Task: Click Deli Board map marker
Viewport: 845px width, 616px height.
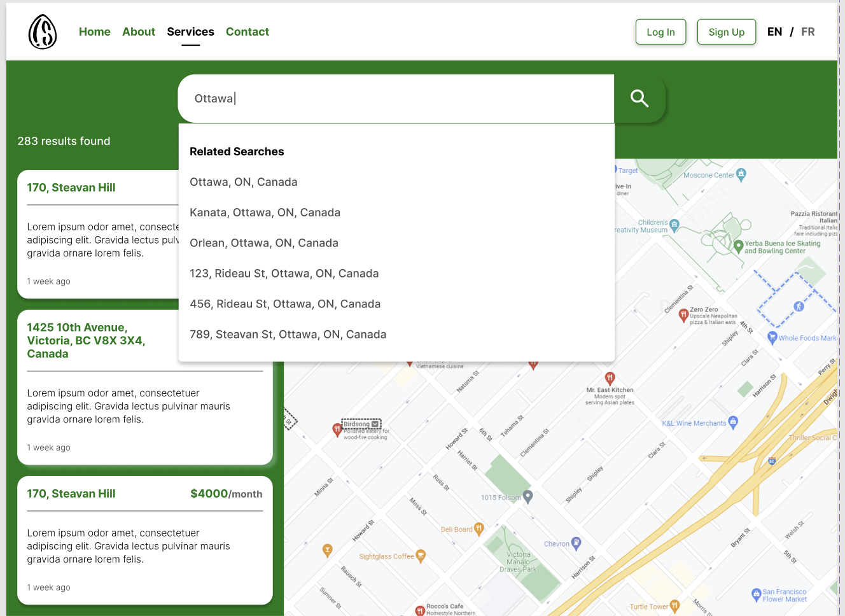Action: pos(479,529)
